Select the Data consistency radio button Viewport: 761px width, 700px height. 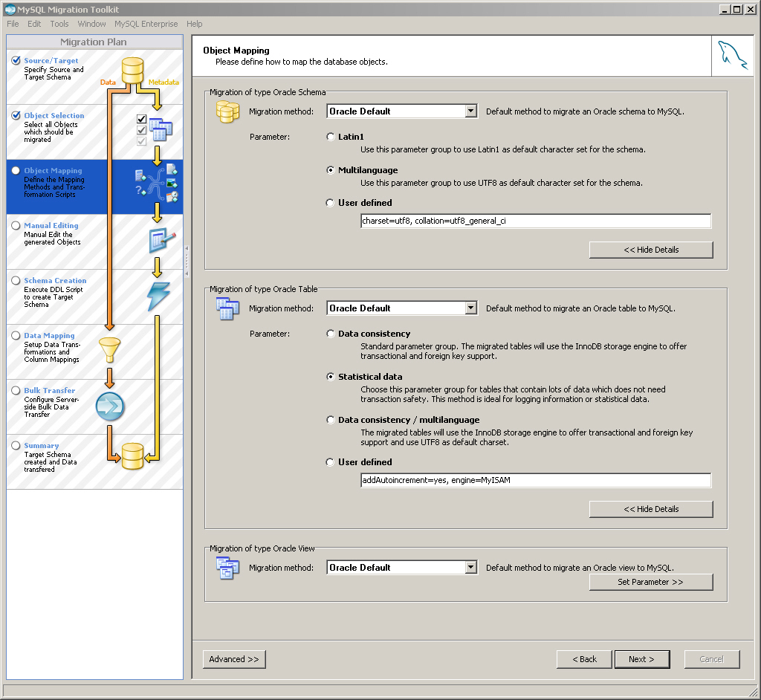click(x=331, y=334)
